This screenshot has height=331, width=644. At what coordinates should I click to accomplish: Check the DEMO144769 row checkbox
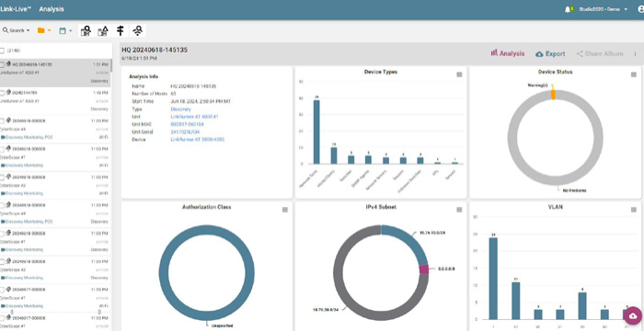2,93
